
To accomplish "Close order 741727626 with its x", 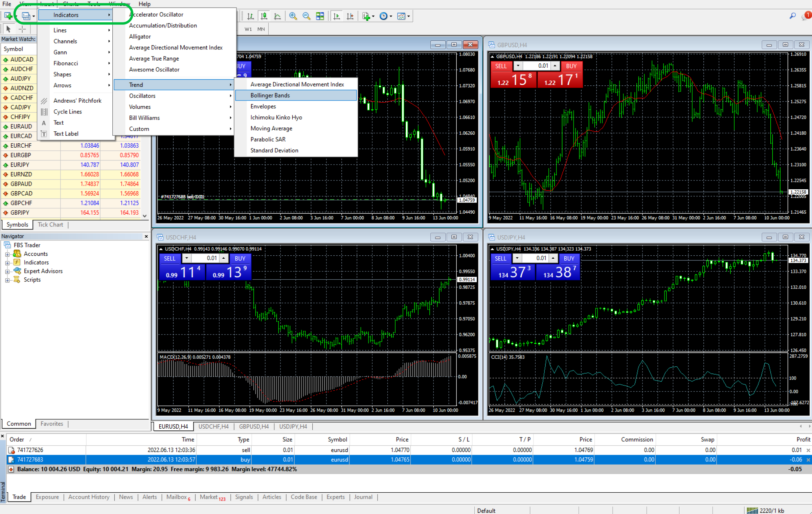I will [x=808, y=450].
